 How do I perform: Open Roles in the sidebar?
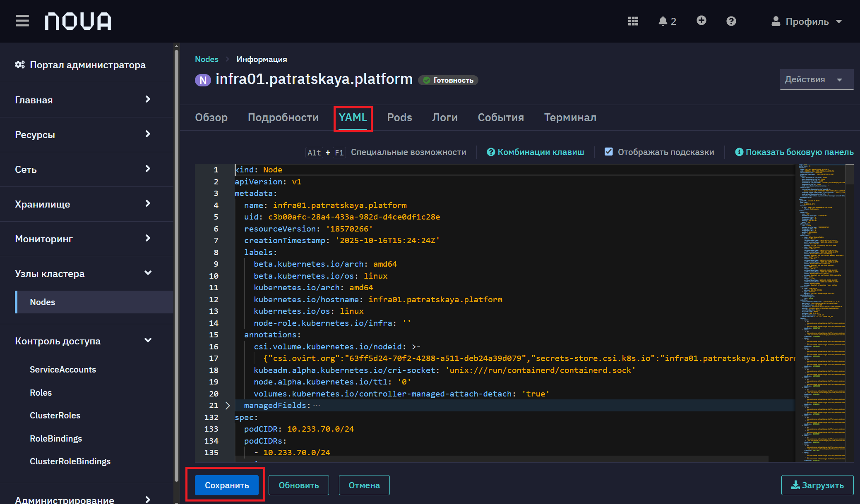(41, 393)
